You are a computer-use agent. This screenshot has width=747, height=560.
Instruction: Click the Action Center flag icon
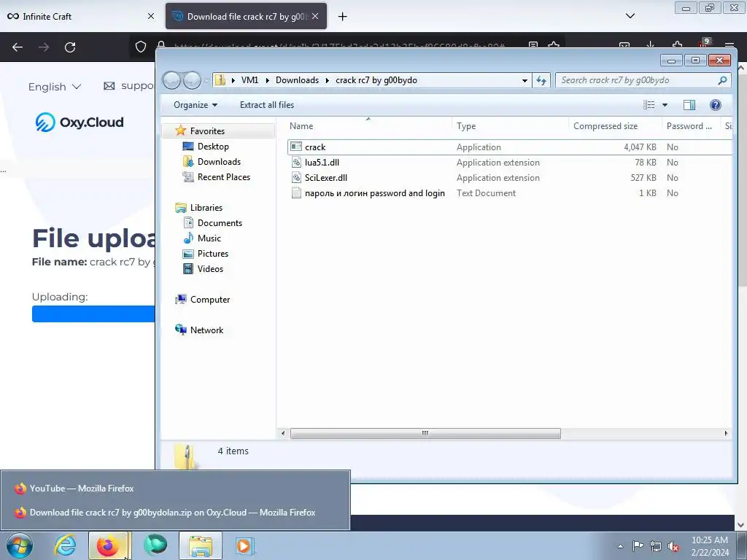coord(638,546)
